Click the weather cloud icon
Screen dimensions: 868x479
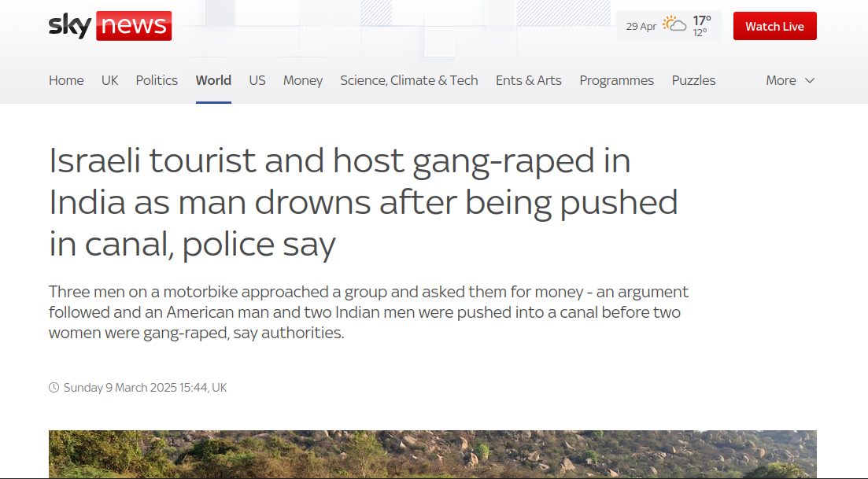pyautogui.click(x=674, y=24)
